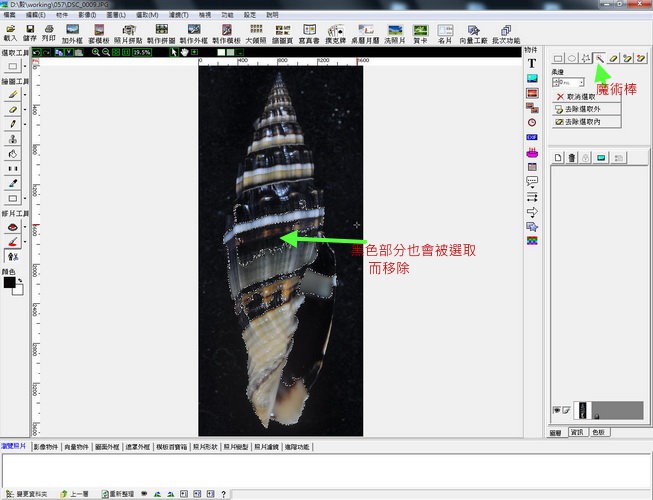This screenshot has width=653, height=500.
Task: Select the magic wand selection tool
Action: (x=599, y=59)
